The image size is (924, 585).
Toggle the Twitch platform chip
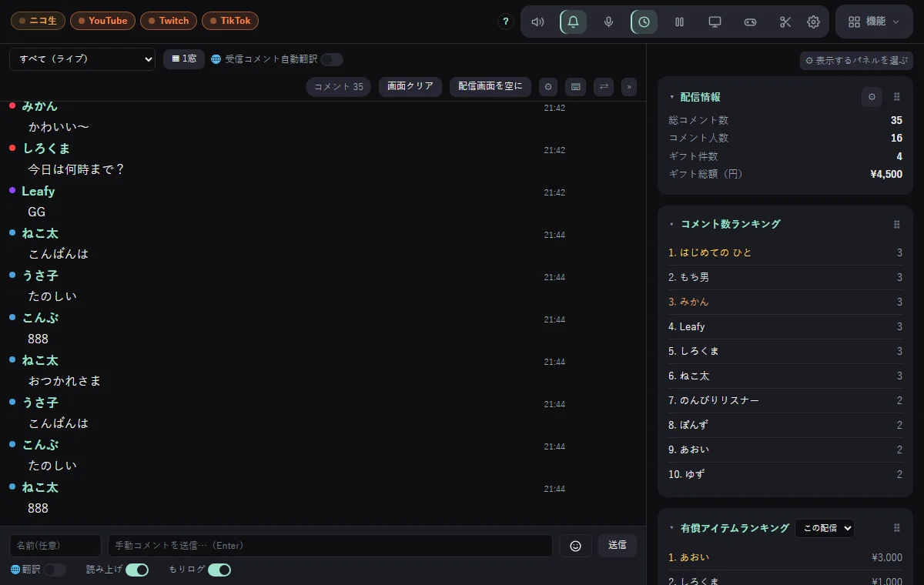click(169, 21)
